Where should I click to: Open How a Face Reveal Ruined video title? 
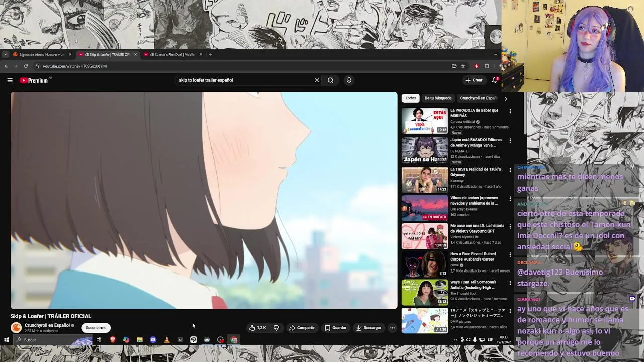473,256
